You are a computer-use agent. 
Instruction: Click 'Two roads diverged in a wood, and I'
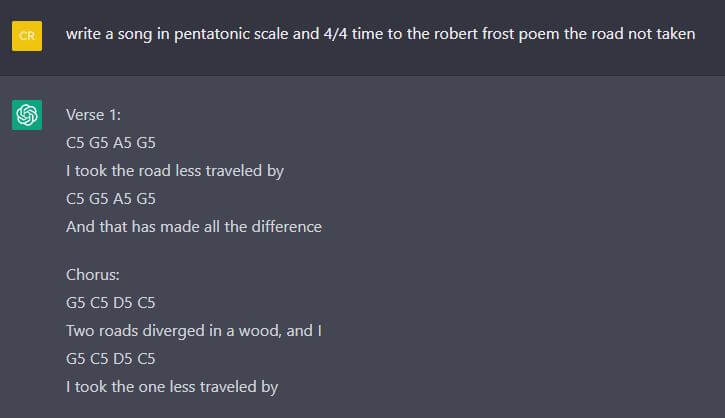[x=194, y=331]
